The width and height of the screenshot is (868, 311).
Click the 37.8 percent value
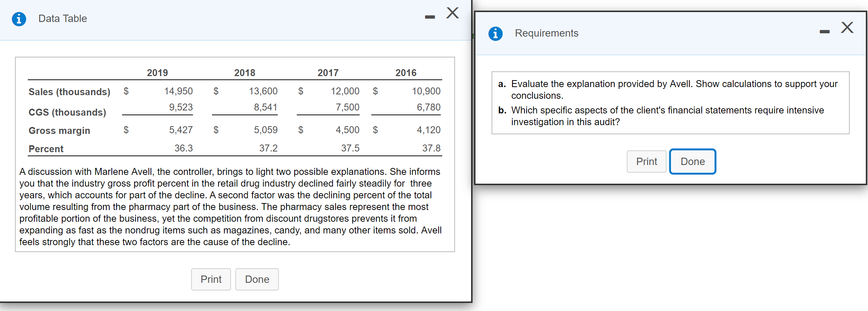pyautogui.click(x=431, y=148)
